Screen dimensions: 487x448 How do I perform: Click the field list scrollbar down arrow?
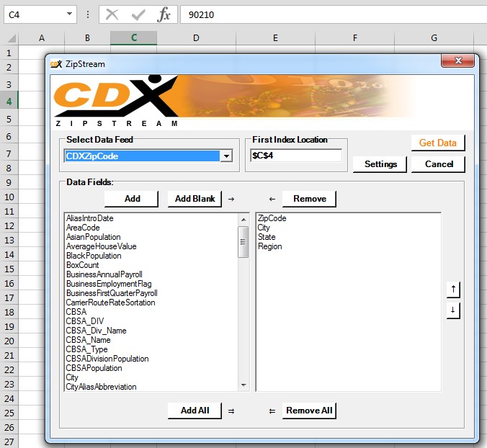[243, 385]
